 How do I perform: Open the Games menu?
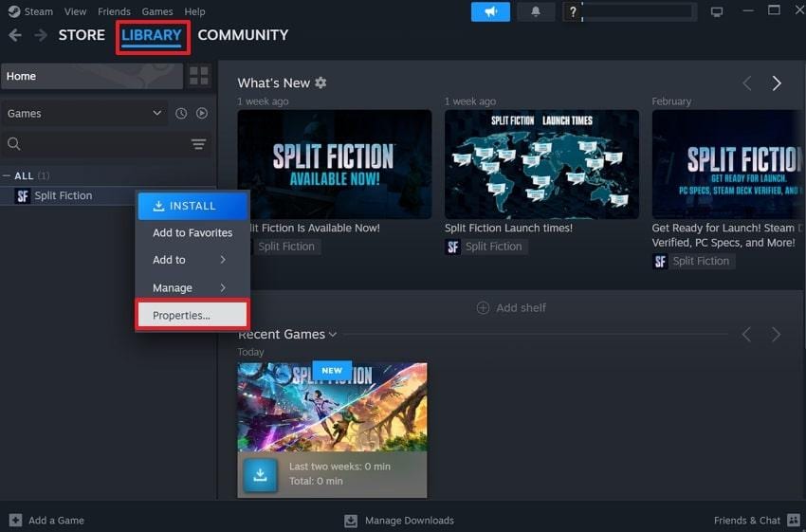(x=157, y=11)
